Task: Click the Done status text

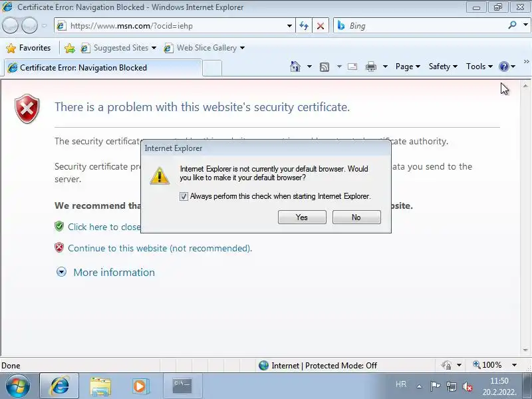Action: point(11,366)
